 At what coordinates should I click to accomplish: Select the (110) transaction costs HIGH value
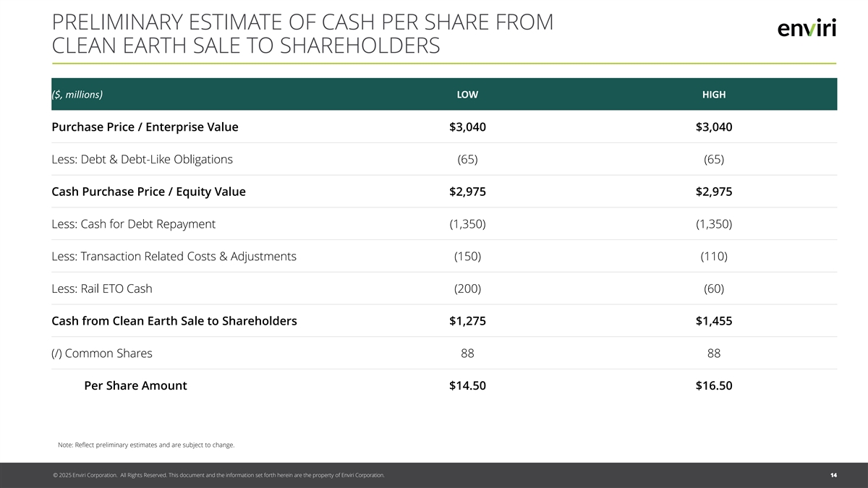point(713,256)
